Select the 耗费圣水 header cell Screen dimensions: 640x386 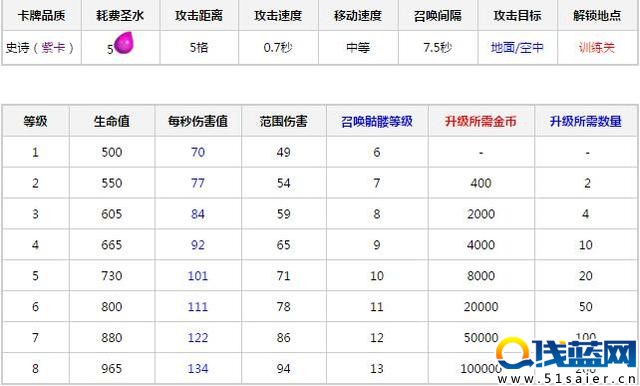(x=120, y=16)
